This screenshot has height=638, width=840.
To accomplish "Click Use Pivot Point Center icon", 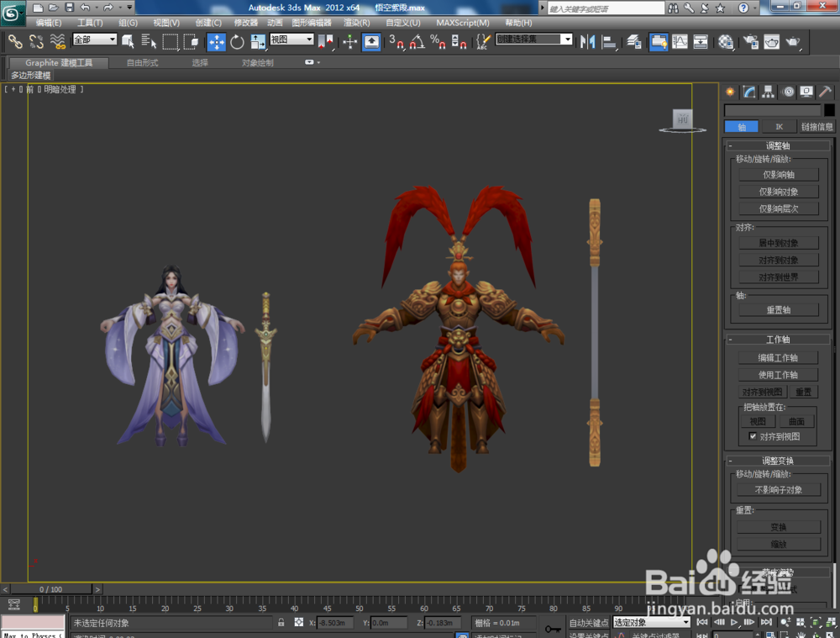I will pos(325,41).
